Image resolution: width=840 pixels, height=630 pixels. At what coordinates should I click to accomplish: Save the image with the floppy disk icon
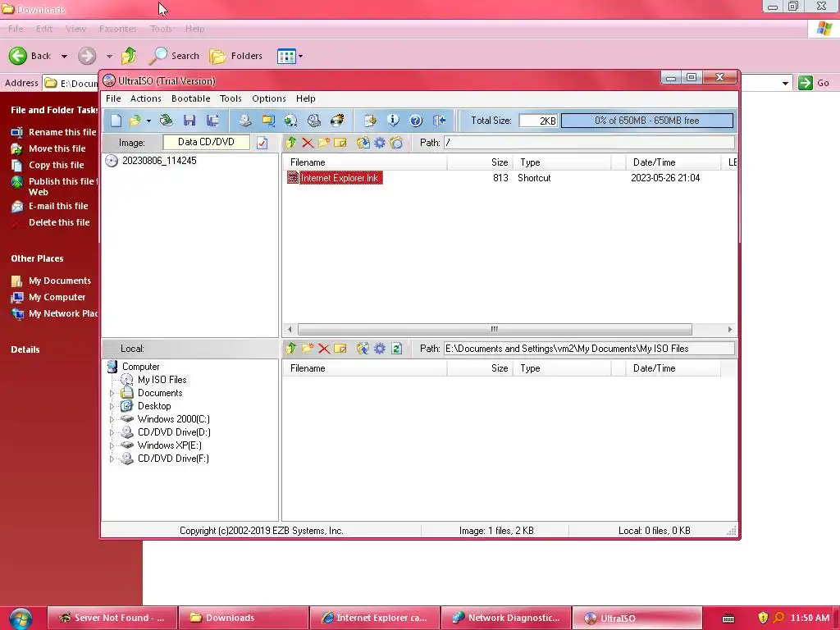coord(189,121)
